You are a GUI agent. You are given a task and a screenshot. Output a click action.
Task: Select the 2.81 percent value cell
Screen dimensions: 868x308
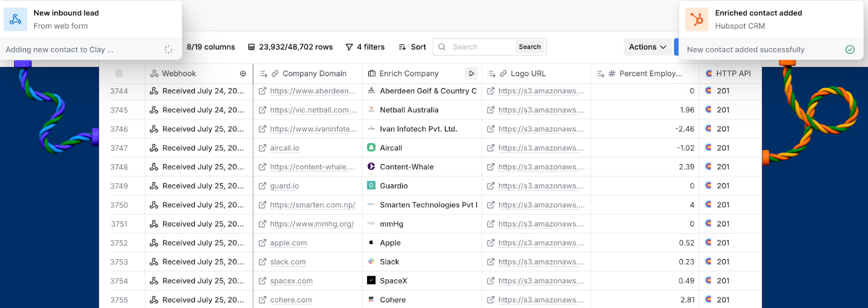[x=645, y=300]
